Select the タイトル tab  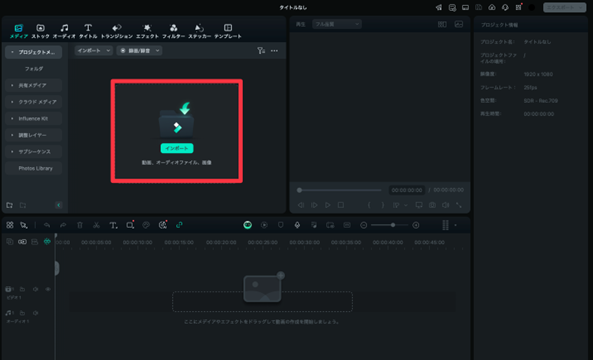click(x=88, y=31)
